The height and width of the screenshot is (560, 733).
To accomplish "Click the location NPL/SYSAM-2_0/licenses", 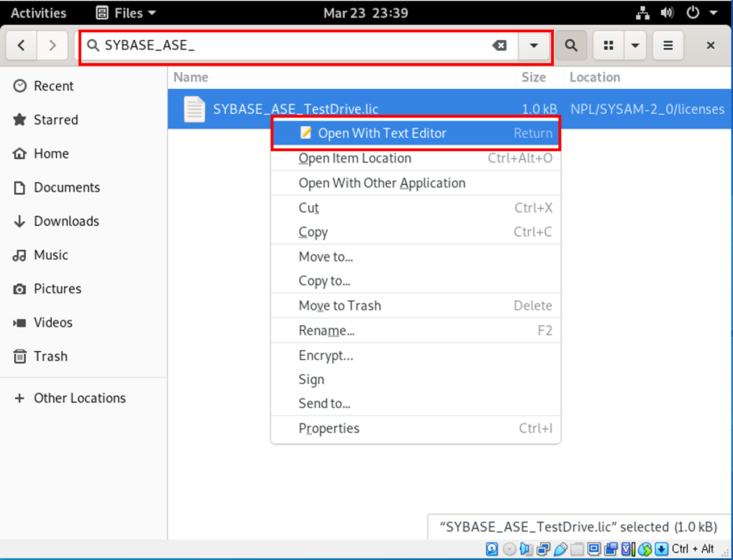I will pos(648,109).
